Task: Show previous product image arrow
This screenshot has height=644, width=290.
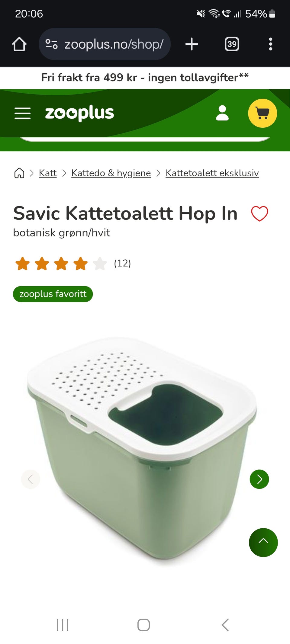Action: pyautogui.click(x=31, y=479)
